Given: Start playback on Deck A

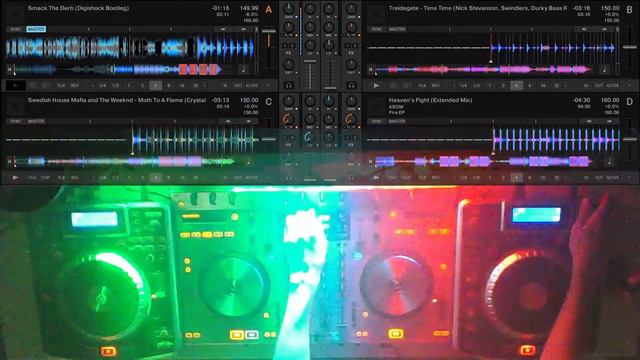Looking at the screenshot, I should [x=16, y=86].
